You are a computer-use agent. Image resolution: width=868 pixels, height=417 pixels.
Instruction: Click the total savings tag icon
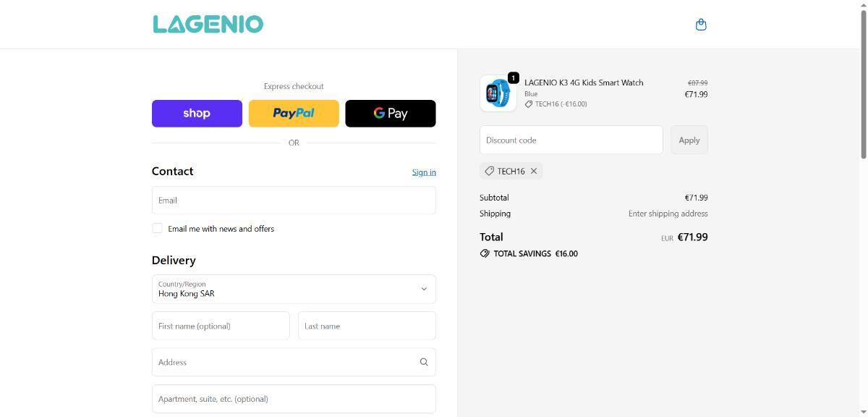tap(485, 254)
